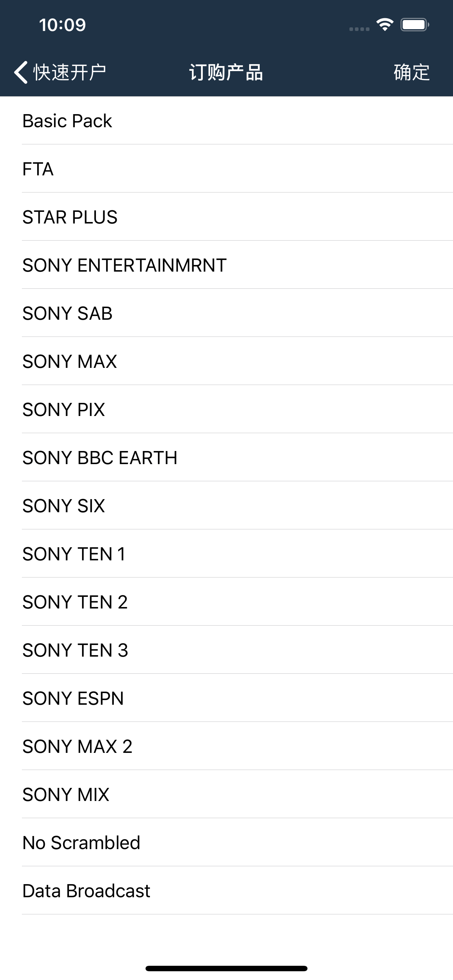Choose SONY SIX from list
This screenshot has width=453, height=980.
coord(226,506)
